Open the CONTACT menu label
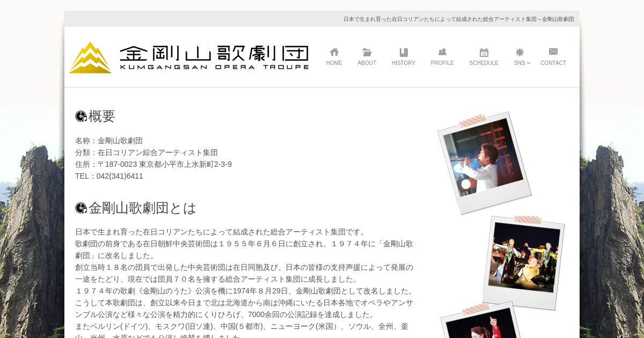 (553, 63)
